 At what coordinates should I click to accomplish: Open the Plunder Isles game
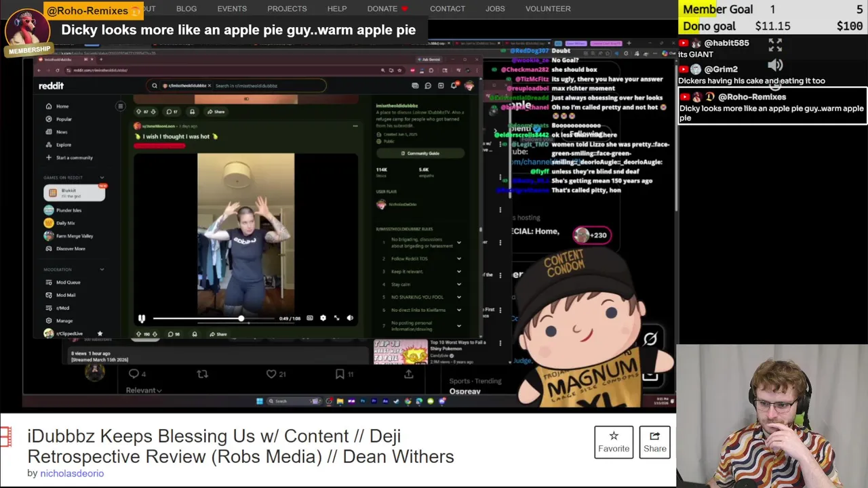coord(63,210)
